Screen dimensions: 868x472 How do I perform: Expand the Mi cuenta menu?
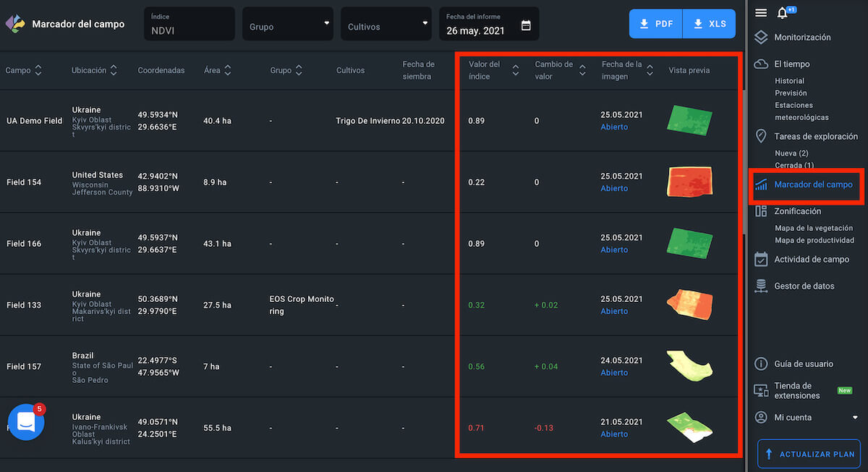855,417
